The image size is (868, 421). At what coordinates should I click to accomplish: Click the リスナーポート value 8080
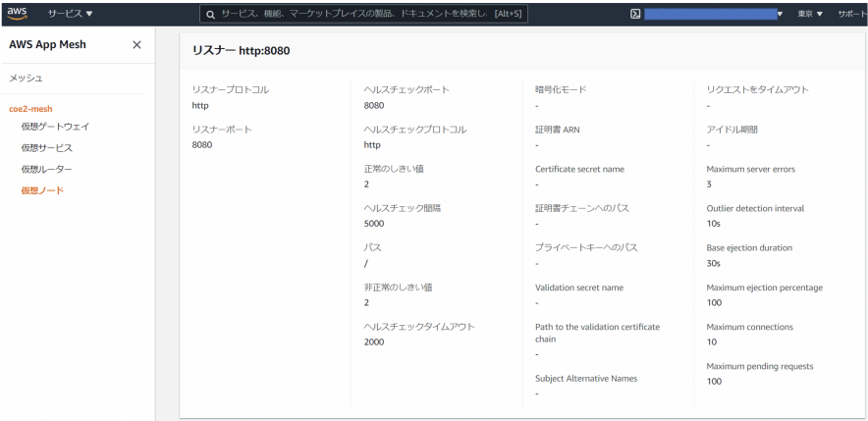[201, 145]
